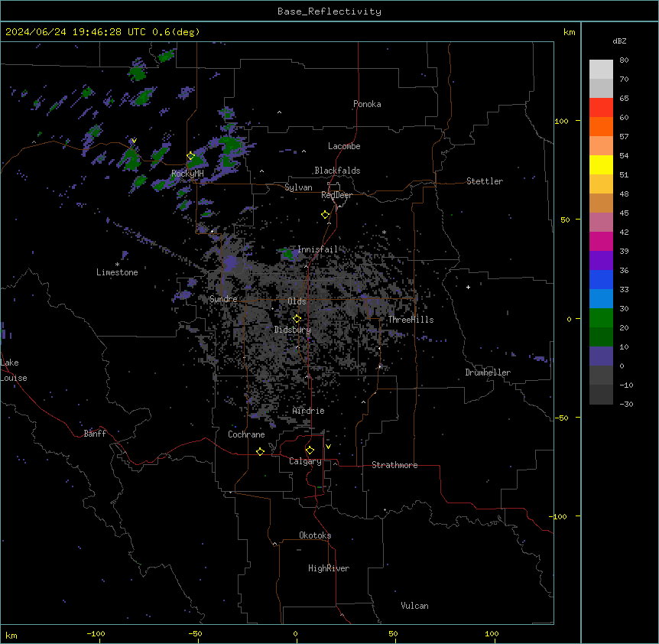Select the Airdrie label

pyautogui.click(x=309, y=411)
